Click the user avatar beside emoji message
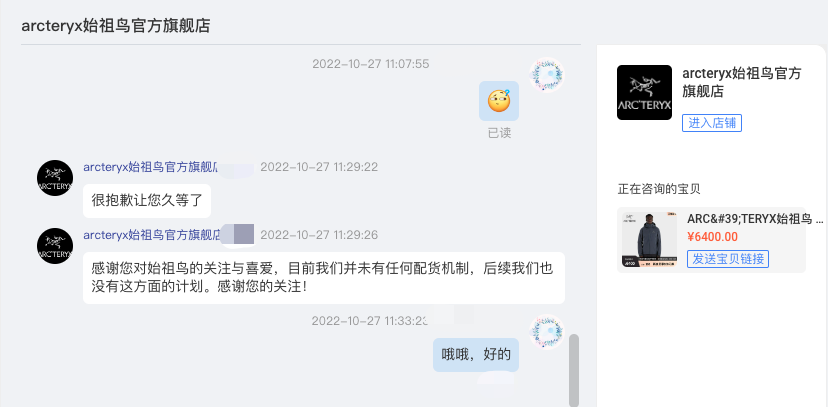This screenshot has height=407, width=828. (547, 74)
